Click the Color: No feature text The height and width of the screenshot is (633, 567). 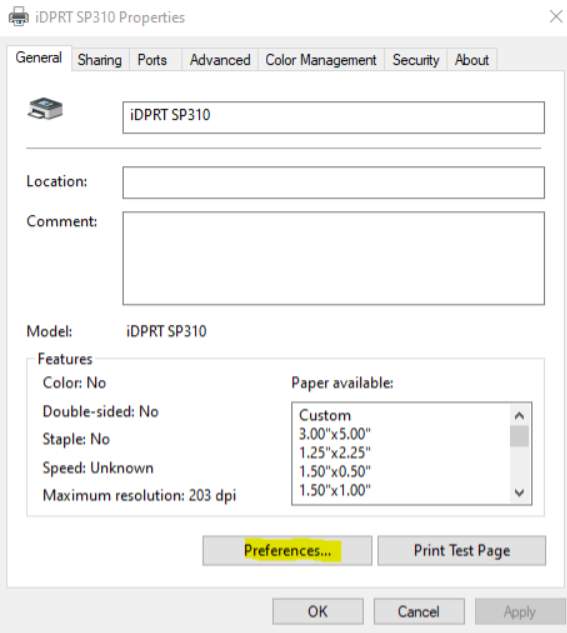coord(74,383)
